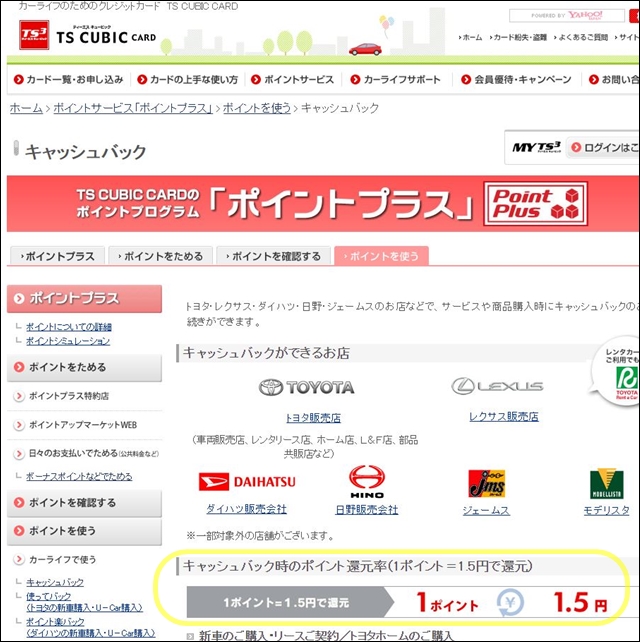Open カードの上手な使い方 menu
Image resolution: width=640 pixels, height=642 pixels.
tap(188, 79)
